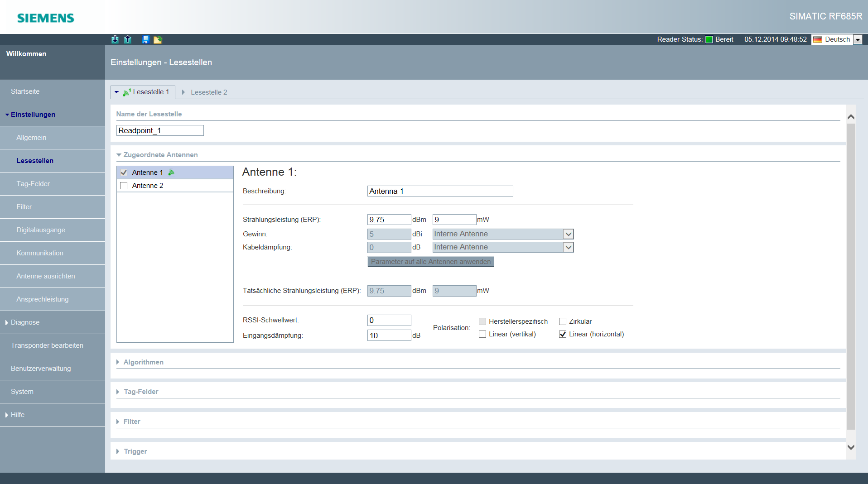Select the Antenne 2 list row
The height and width of the screenshot is (484, 868).
(175, 186)
